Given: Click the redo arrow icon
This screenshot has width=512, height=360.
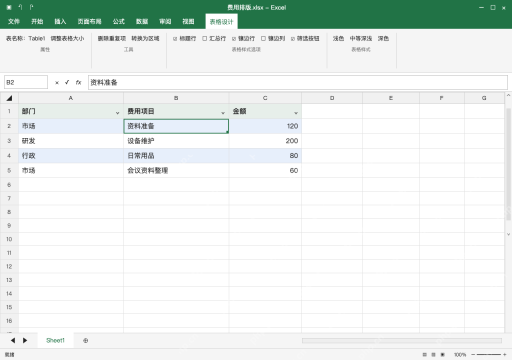Looking at the screenshot, I should pyautogui.click(x=31, y=7).
